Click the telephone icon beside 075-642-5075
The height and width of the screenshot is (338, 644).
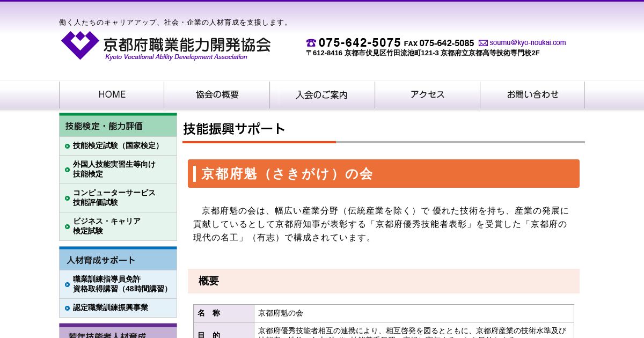[311, 43]
